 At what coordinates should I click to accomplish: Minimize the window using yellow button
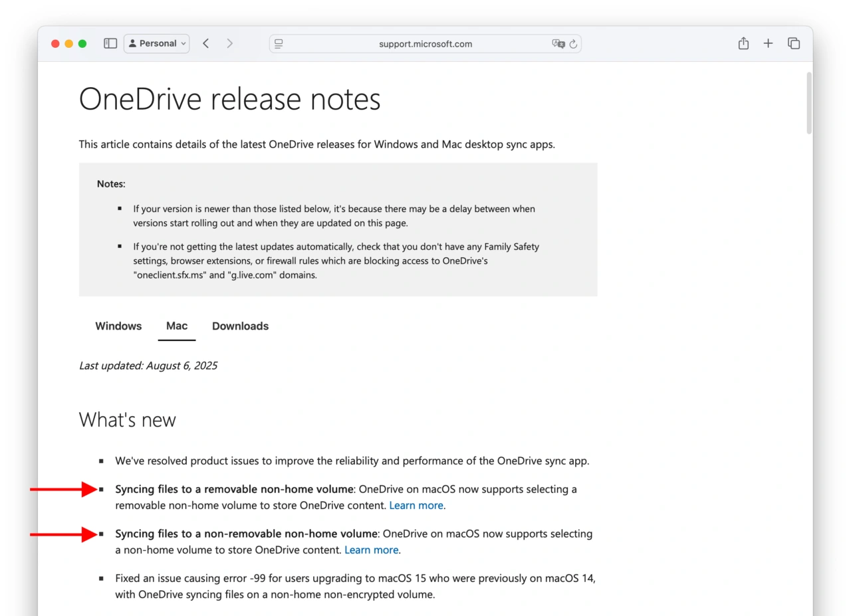68,44
